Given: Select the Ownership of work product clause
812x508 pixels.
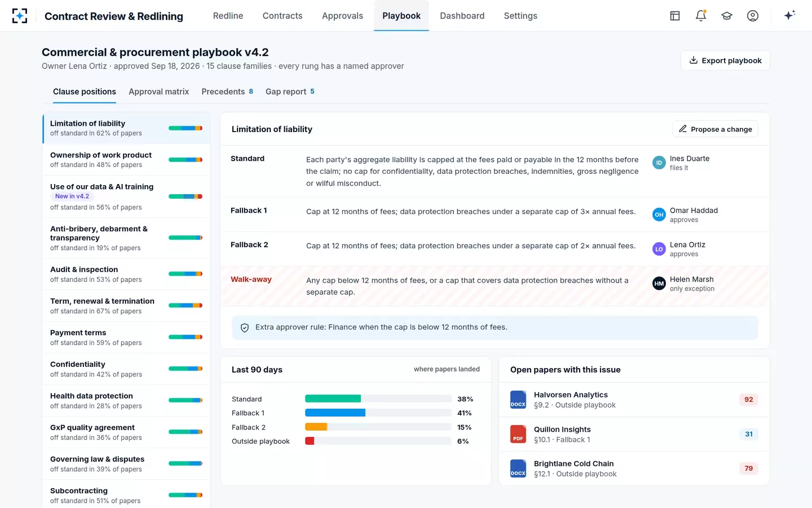Looking at the screenshot, I should 126,160.
